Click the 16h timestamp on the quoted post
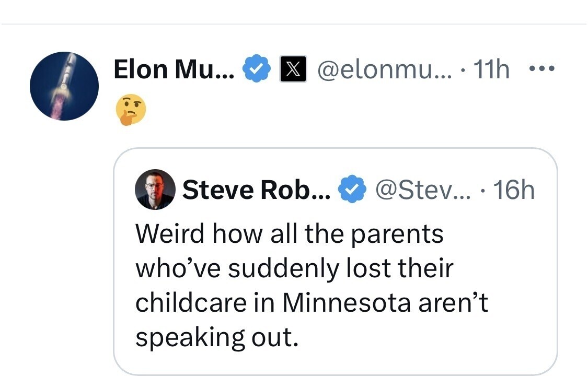This screenshot has width=588, height=389. 514,191
